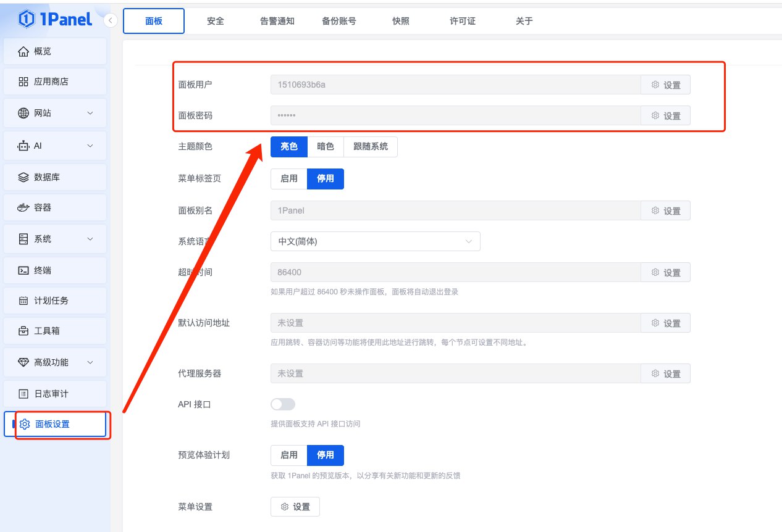
Task: Select 暗色 dark theme option
Action: tap(326, 146)
